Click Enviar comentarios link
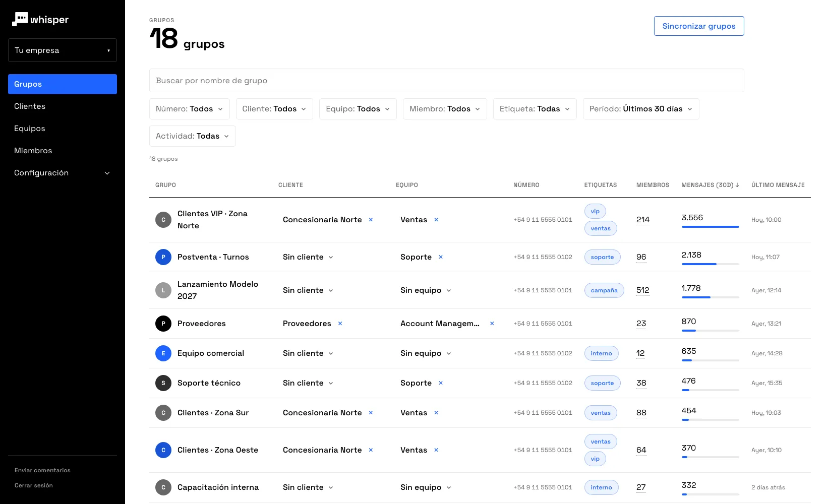This screenshot has height=504, width=827. point(42,470)
